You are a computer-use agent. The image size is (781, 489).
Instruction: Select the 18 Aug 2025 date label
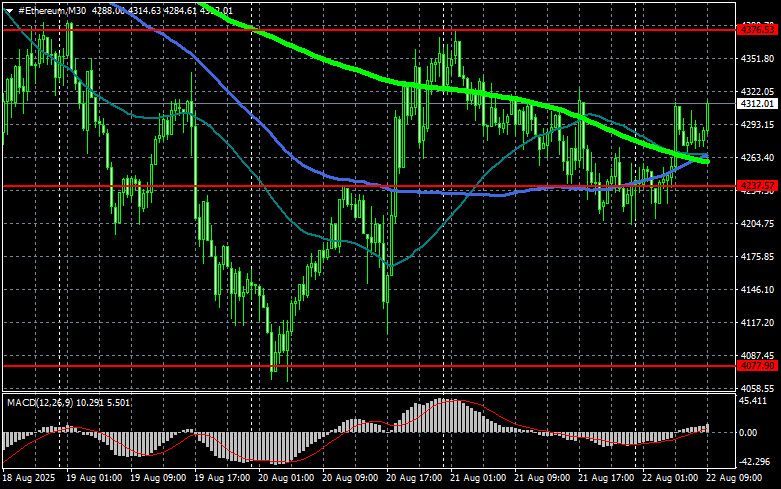point(29,478)
